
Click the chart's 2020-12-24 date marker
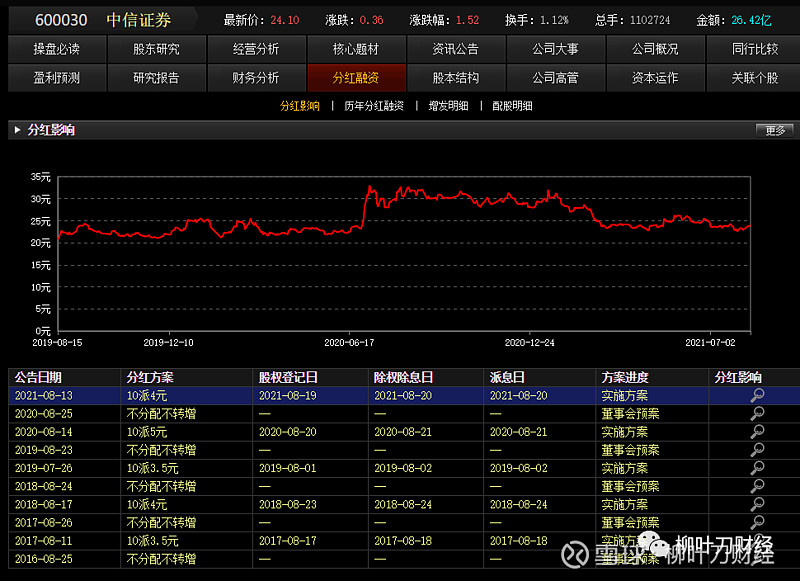tap(530, 343)
